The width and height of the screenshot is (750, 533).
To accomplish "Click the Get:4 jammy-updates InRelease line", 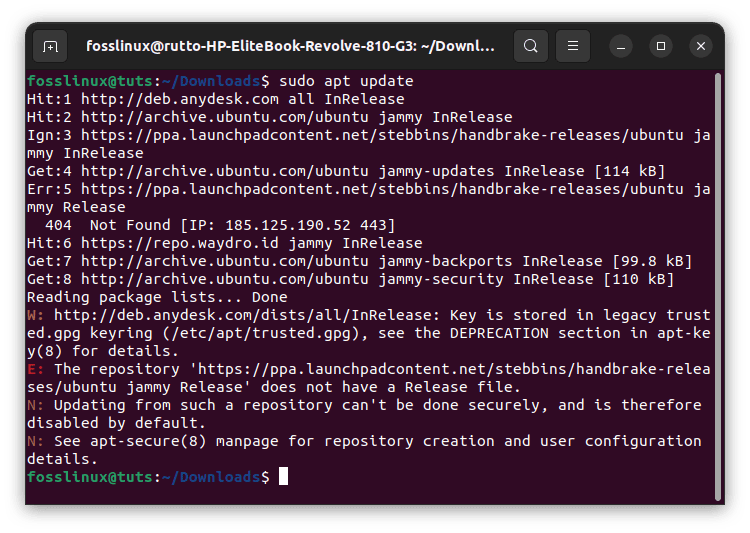I will click(346, 171).
